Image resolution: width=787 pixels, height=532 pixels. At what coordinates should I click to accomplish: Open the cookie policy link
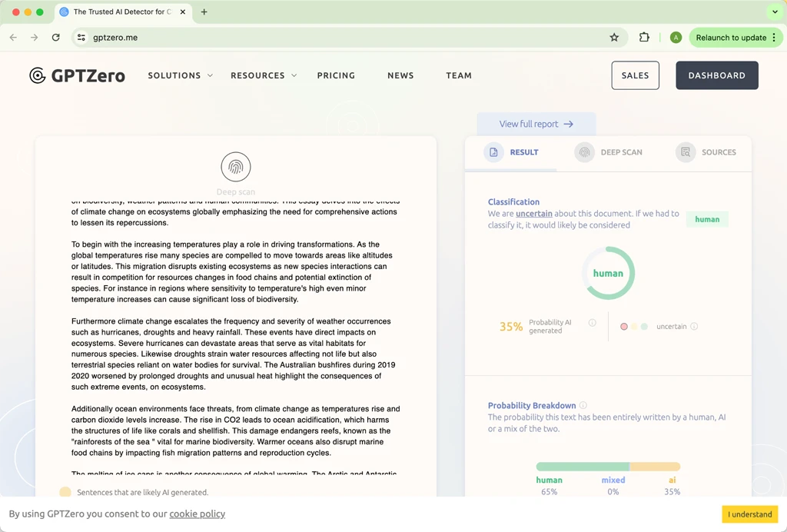tap(198, 514)
